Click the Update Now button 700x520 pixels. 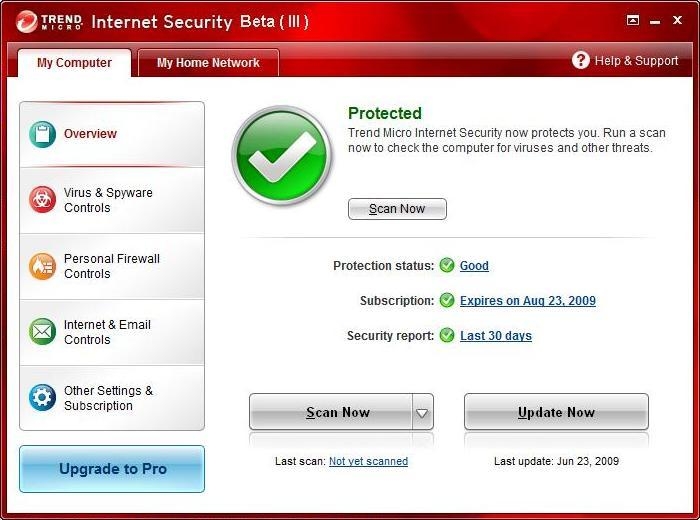[x=556, y=412]
